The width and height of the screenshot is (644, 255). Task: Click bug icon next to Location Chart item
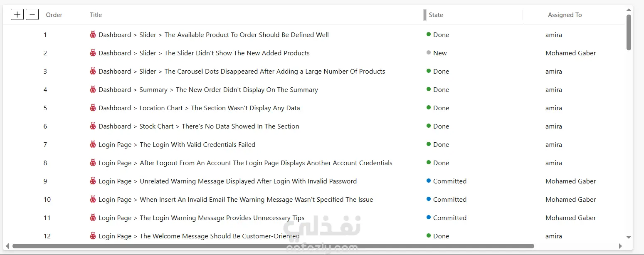(93, 108)
